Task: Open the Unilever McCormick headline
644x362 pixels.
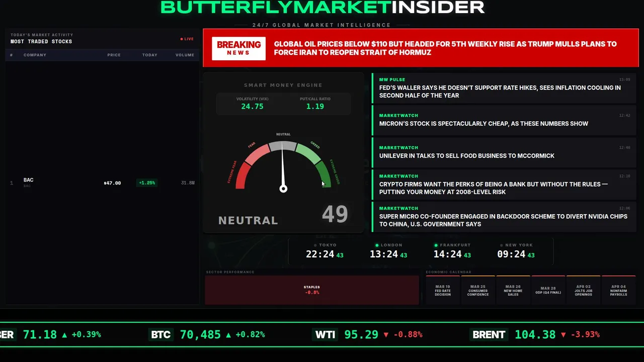Action: coord(504,152)
